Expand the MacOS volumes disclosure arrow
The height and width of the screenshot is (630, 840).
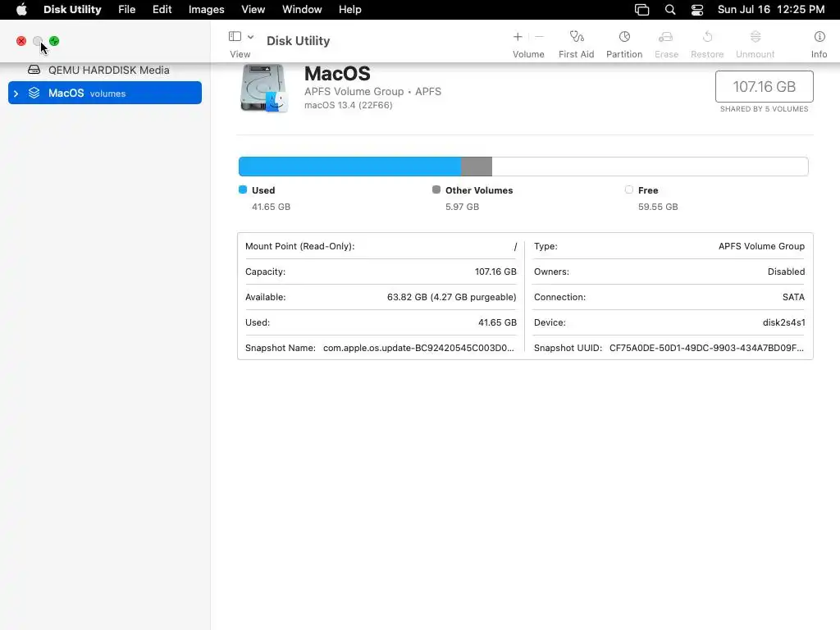point(16,94)
